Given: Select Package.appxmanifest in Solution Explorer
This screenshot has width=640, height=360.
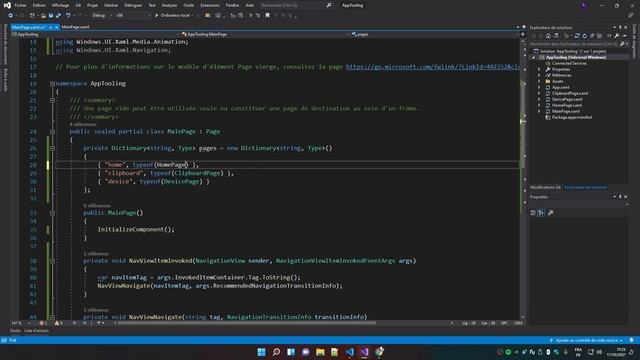Looking at the screenshot, I should (x=571, y=117).
